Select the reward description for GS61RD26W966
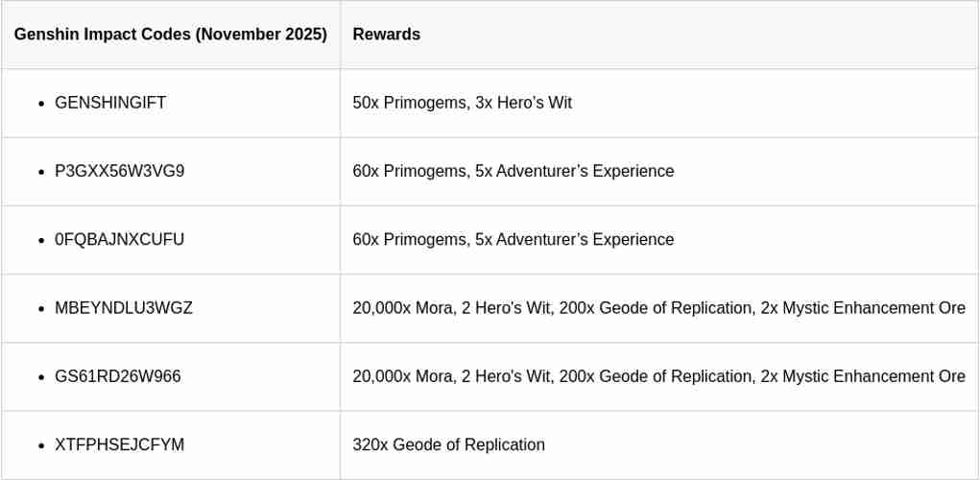This screenshot has width=980, height=480. (658, 376)
